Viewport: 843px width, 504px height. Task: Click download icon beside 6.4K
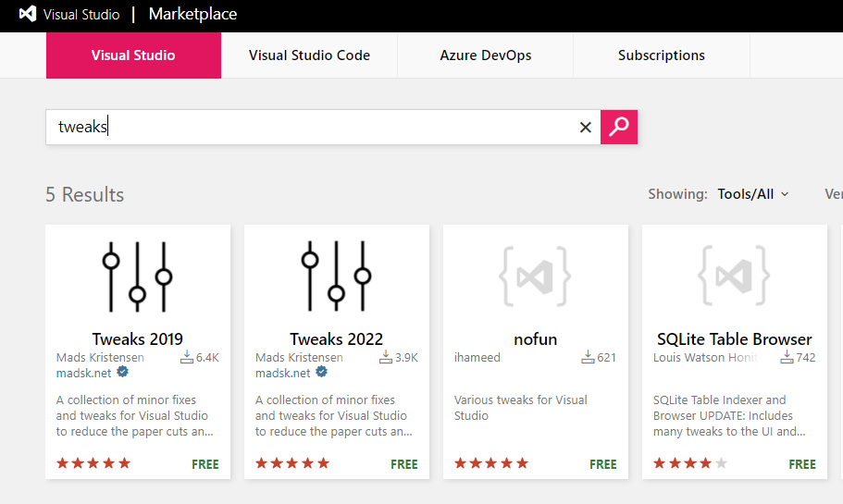tap(187, 357)
